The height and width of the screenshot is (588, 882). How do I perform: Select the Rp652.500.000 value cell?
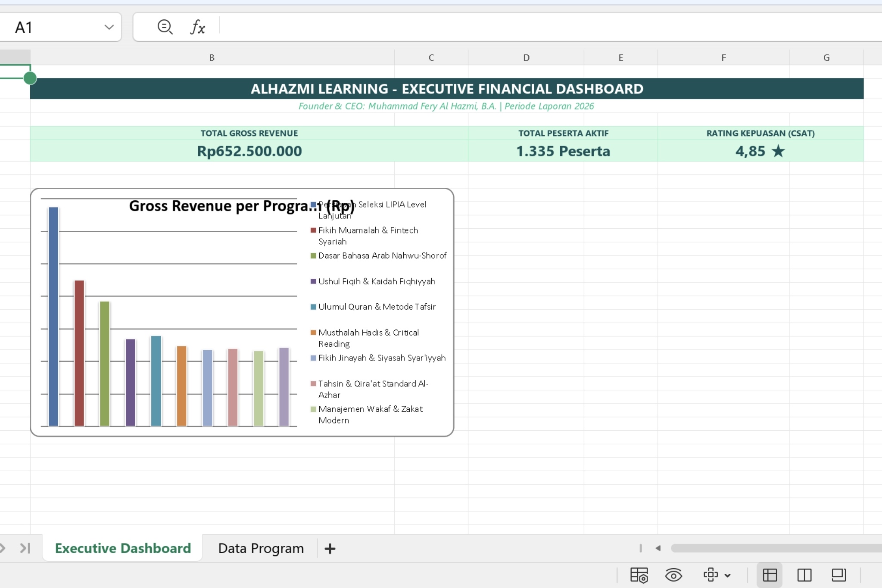(249, 151)
